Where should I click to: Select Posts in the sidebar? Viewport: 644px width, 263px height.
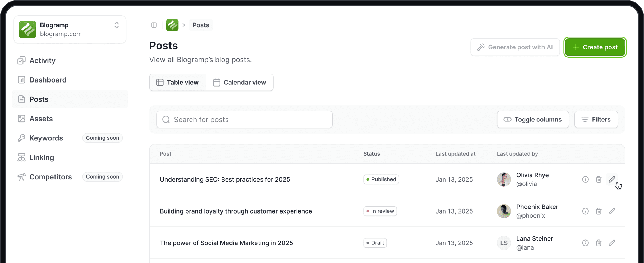[x=70, y=99]
